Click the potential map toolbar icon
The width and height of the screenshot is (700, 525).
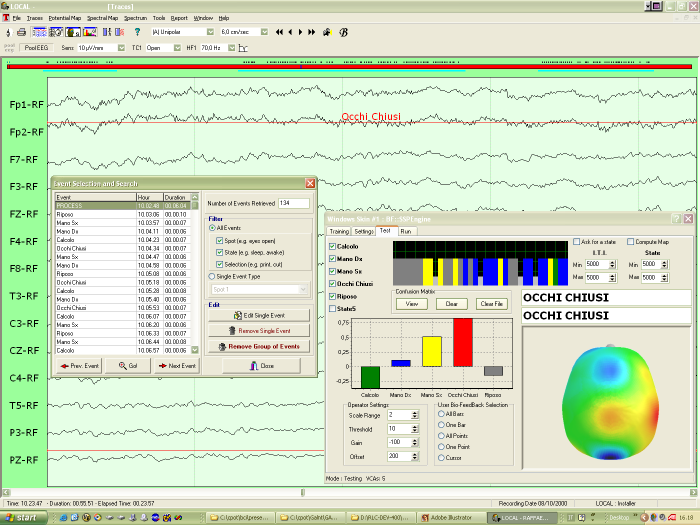click(x=72, y=32)
